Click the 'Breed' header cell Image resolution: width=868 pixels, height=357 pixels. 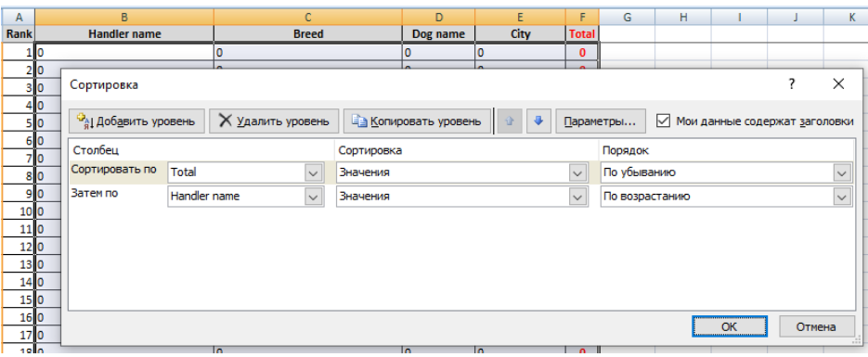pos(308,34)
